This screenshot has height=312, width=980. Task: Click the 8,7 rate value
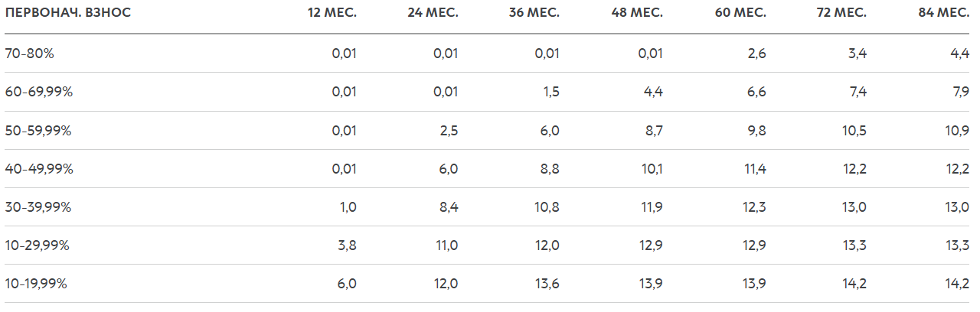(x=653, y=131)
